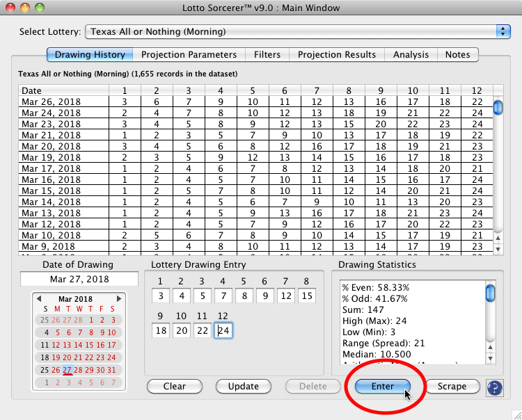This screenshot has height=420, width=522.
Task: Click the drawing history scrollbar thumb
Action: click(498, 107)
